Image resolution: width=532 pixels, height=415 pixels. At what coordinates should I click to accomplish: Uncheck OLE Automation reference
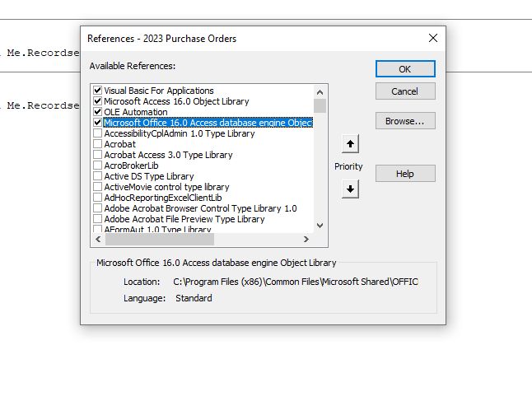[x=98, y=112]
